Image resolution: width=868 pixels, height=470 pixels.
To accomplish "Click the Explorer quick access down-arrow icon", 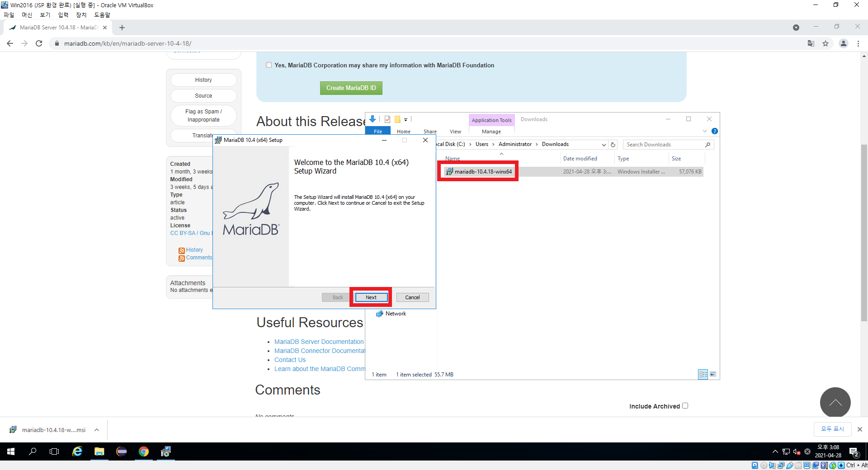I will pos(373,119).
